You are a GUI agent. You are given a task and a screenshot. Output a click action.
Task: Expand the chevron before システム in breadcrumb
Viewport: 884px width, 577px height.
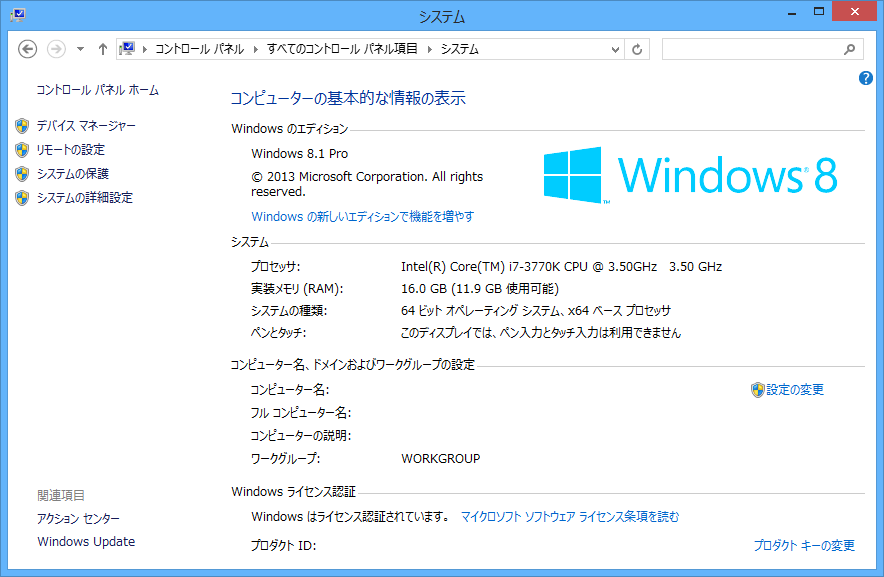(x=430, y=50)
